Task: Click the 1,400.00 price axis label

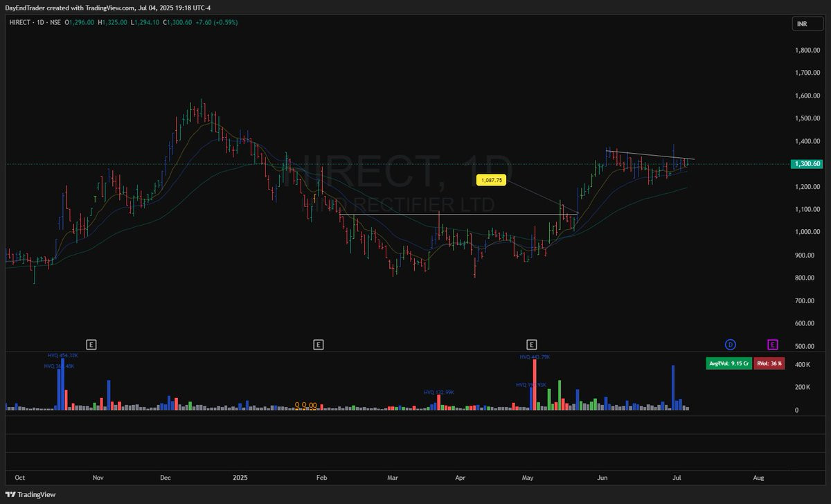Action: coord(807,141)
